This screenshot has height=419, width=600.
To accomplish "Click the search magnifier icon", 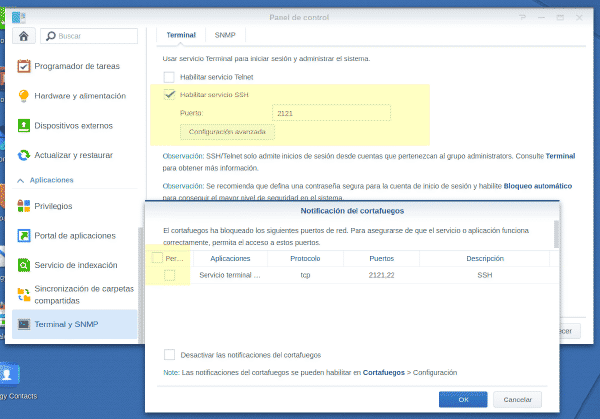I will click(x=51, y=36).
